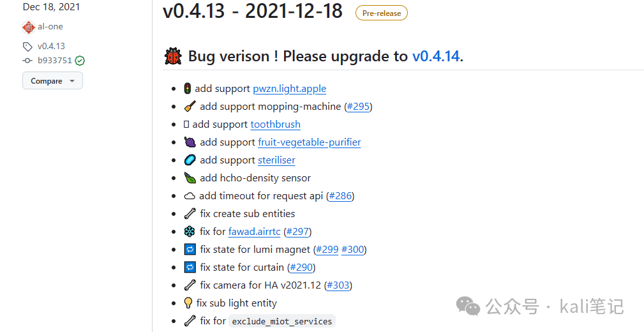Click the WeChat logo in the watermark
This screenshot has width=644, height=332.
[468, 306]
